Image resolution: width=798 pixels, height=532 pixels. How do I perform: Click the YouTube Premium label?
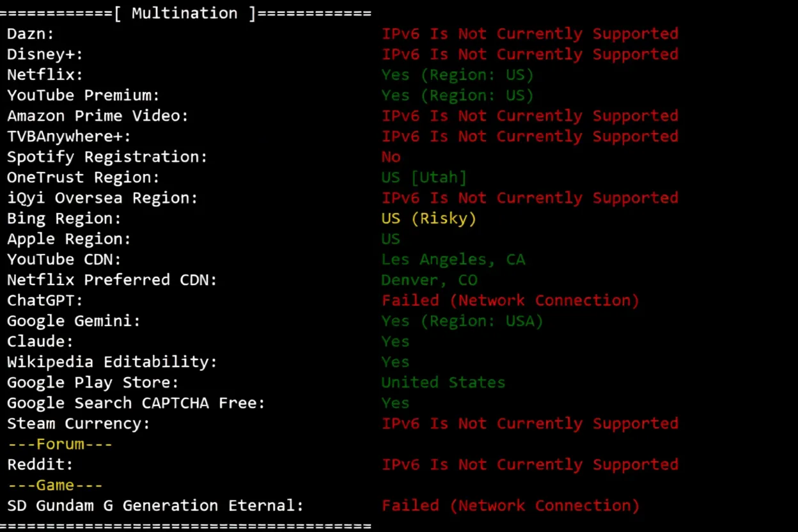[x=83, y=95]
